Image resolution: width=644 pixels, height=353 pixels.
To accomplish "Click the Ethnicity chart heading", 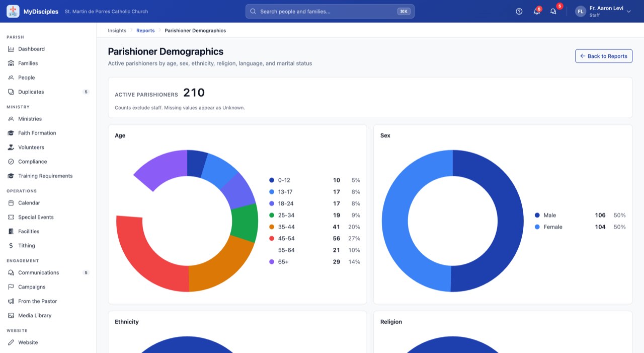I will 127,322.
